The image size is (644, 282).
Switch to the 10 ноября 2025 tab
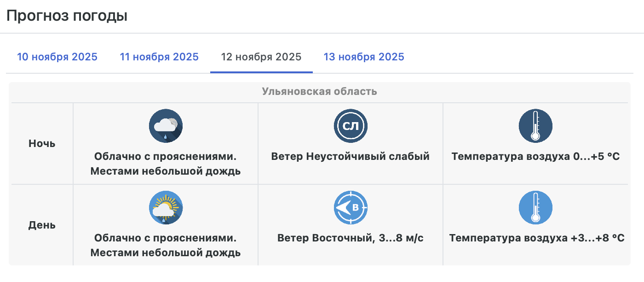coord(57,57)
